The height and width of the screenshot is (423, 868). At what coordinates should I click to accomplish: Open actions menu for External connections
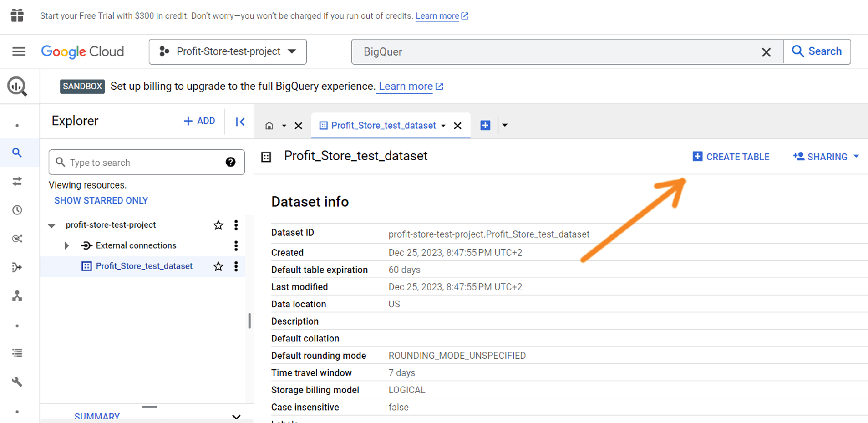click(x=236, y=246)
